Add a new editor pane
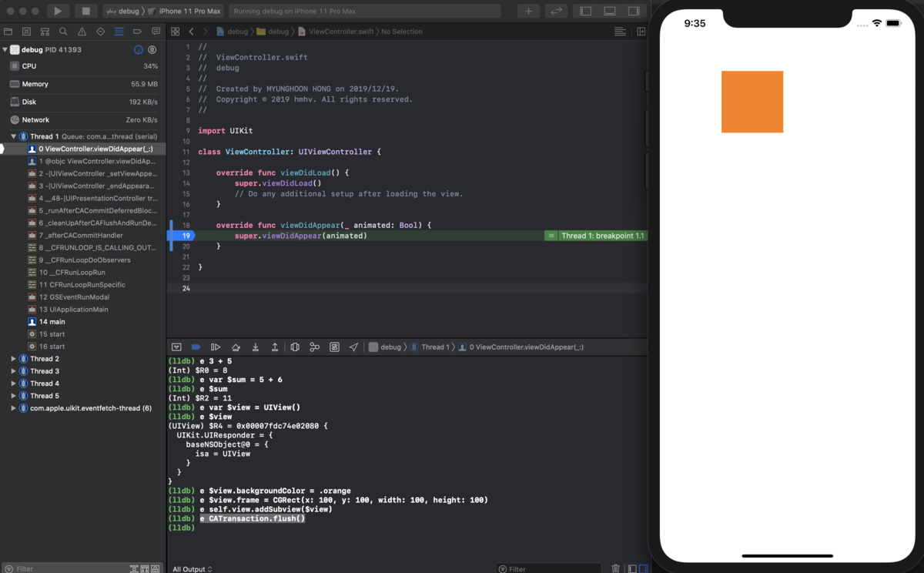Screen dimensions: 924x573 pyautogui.click(x=641, y=32)
